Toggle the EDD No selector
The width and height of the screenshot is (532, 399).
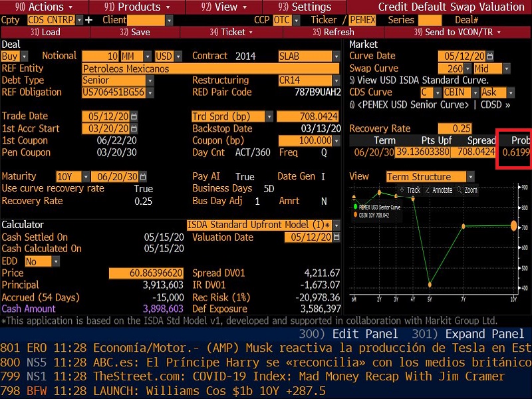click(39, 261)
